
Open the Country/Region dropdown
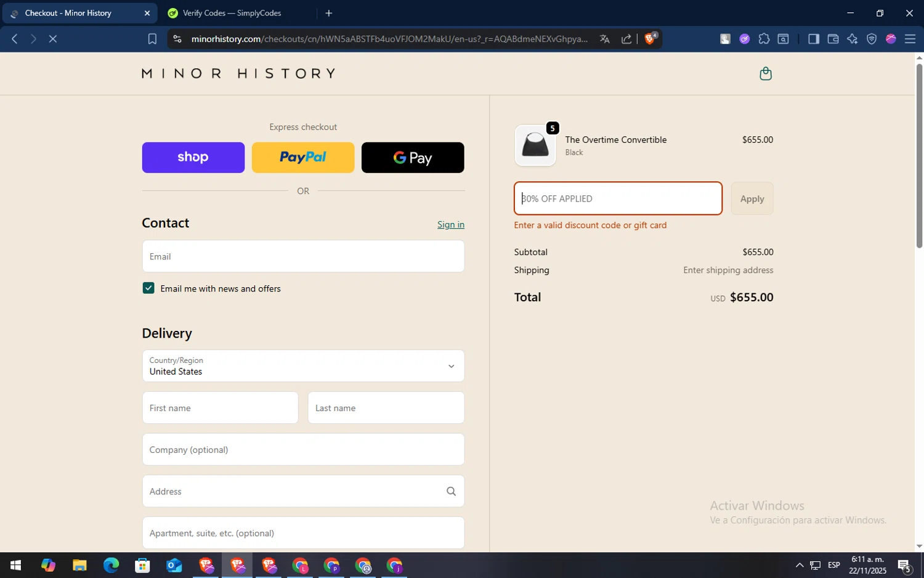pos(303,366)
